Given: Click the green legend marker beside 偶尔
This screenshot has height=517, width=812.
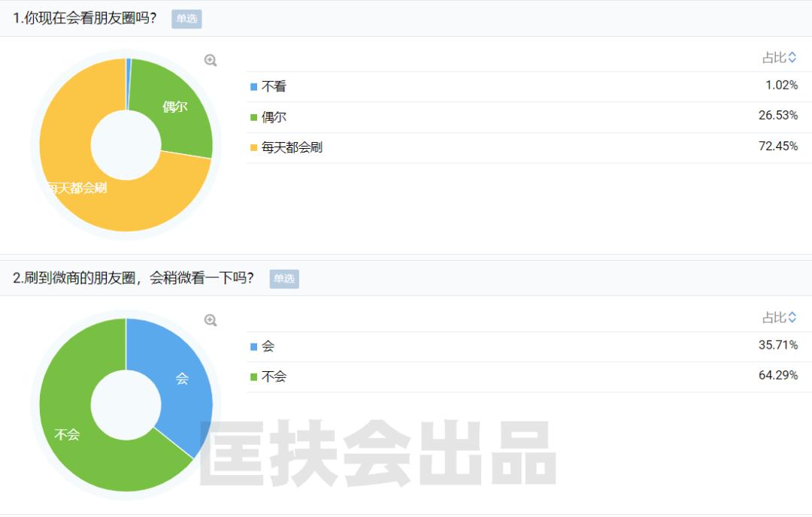Looking at the screenshot, I should 252,116.
